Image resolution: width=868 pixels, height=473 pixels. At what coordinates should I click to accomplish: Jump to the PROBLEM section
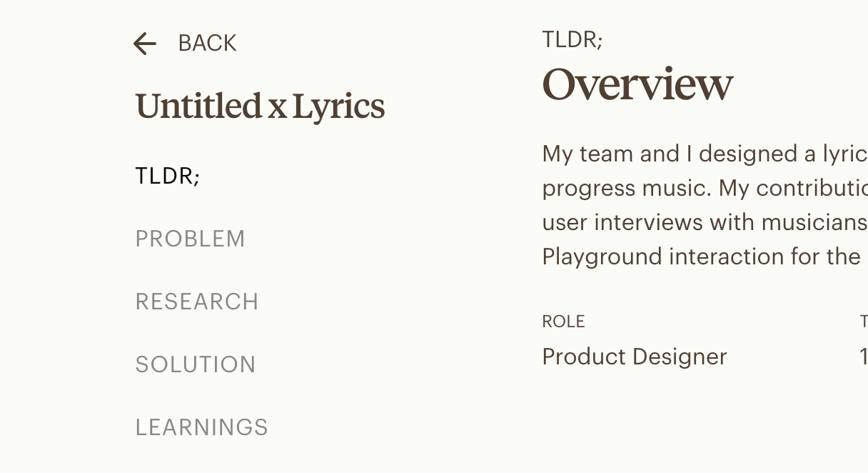(x=190, y=239)
